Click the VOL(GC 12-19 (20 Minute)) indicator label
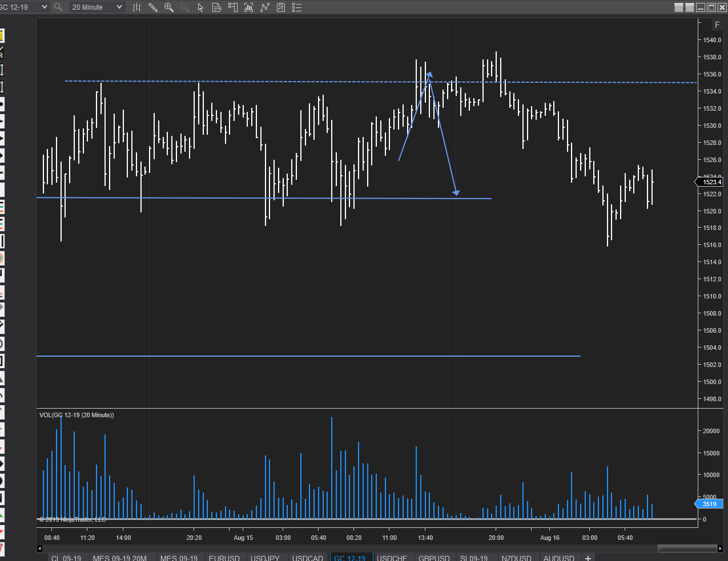This screenshot has height=561, width=728. 77,415
